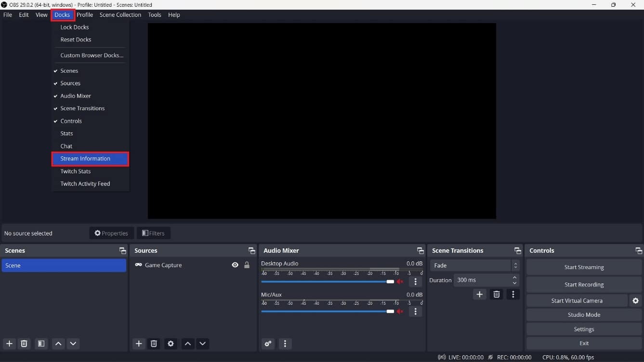
Task: Open Mic/Aux options menu
Action: pyautogui.click(x=415, y=311)
